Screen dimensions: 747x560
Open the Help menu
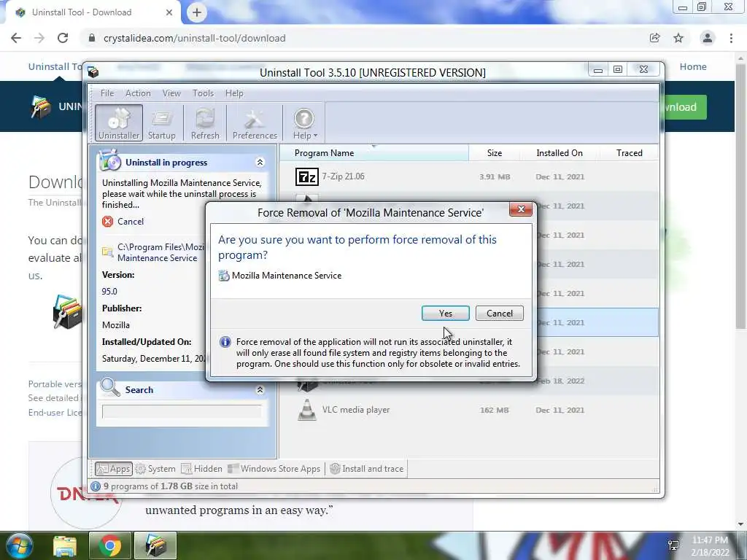coord(234,93)
